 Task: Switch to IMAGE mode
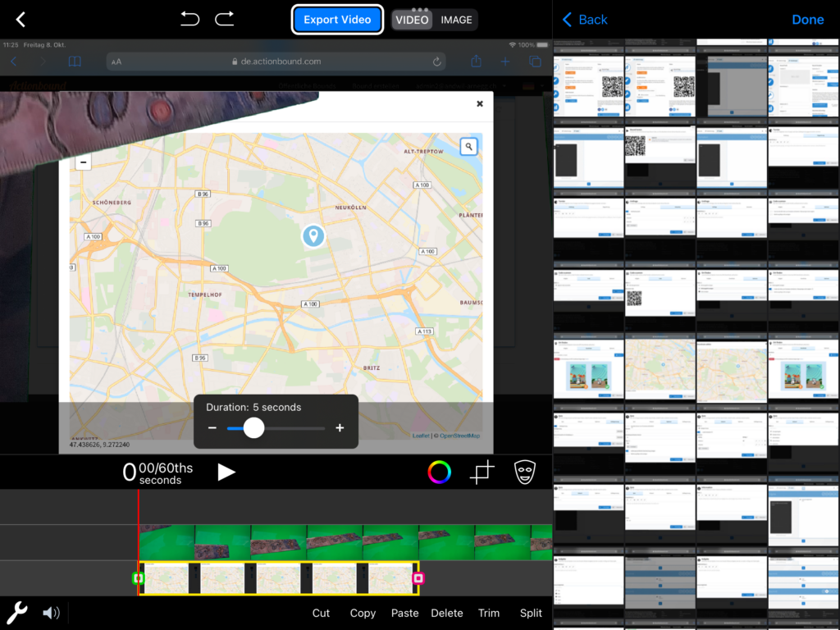tap(456, 20)
